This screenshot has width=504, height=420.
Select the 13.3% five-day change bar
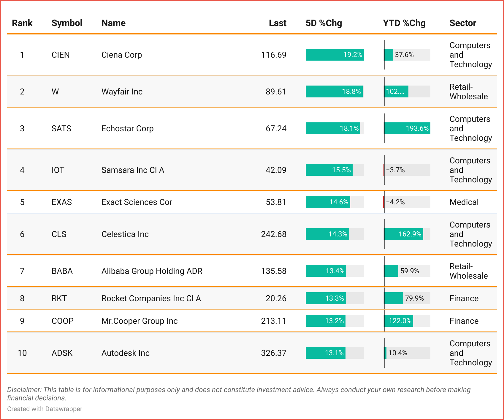pyautogui.click(x=326, y=298)
